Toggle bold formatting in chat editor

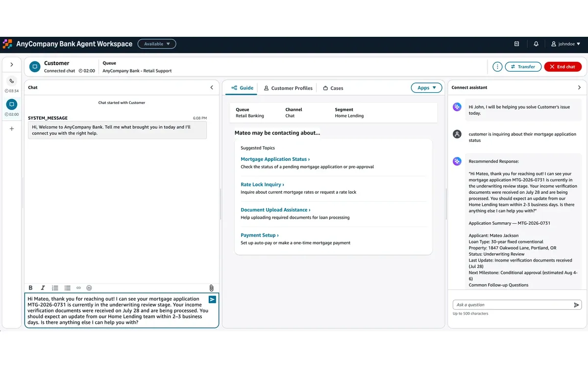pyautogui.click(x=30, y=288)
